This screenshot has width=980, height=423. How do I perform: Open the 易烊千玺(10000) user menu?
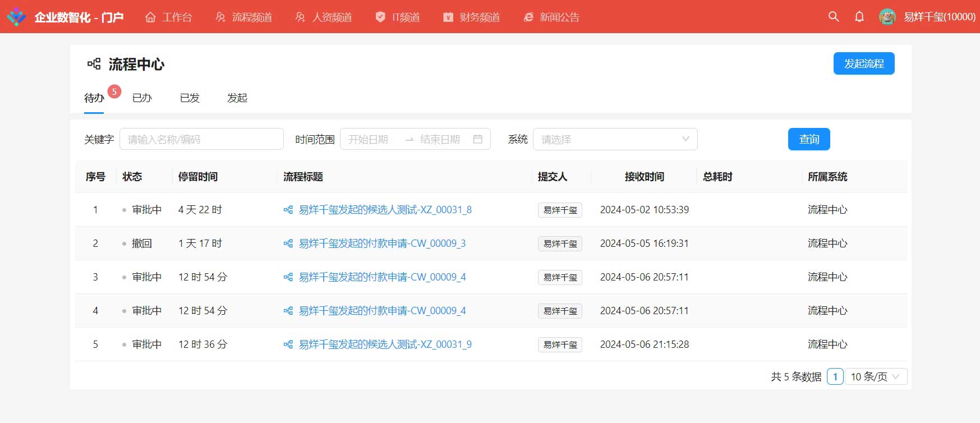click(939, 17)
